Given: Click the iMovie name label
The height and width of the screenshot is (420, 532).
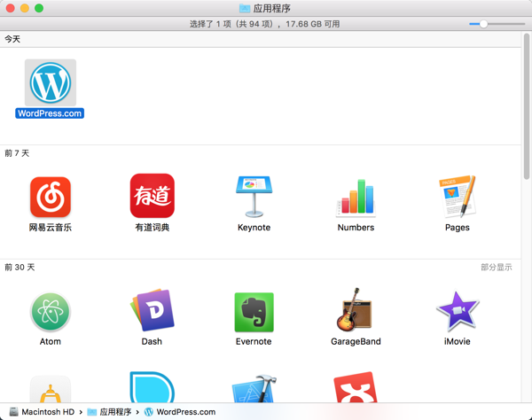Looking at the screenshot, I should [458, 341].
